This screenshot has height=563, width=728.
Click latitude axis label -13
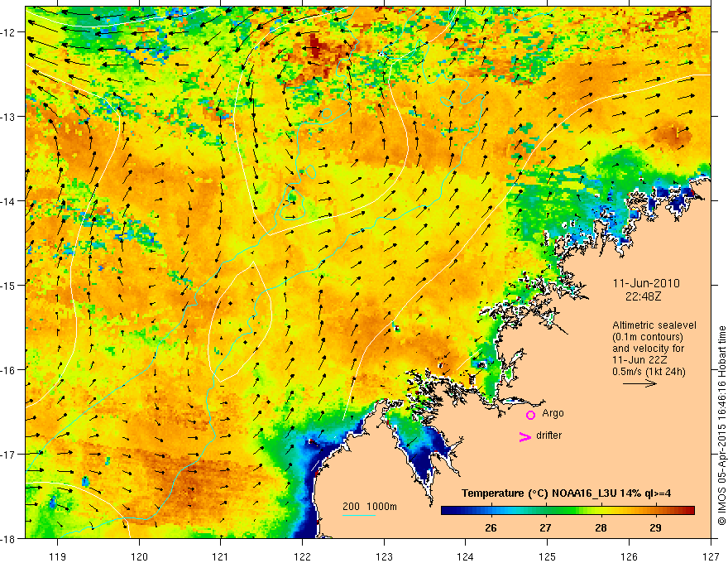[x=9, y=117]
